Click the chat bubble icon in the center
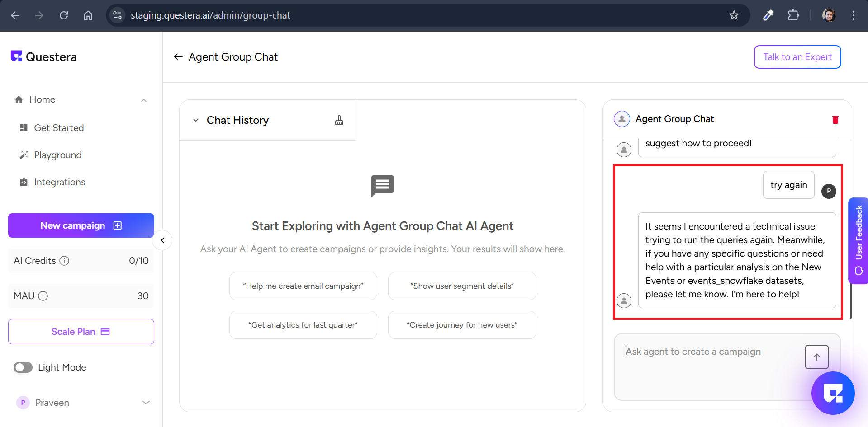 click(x=383, y=186)
